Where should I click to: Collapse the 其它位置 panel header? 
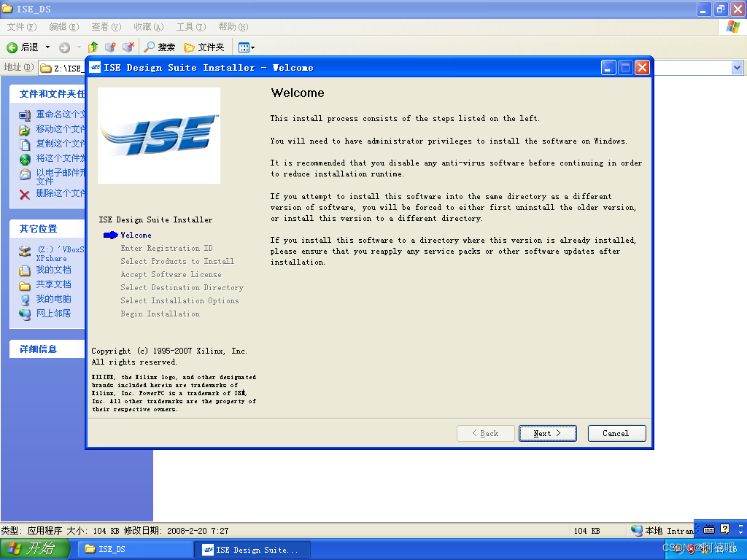(47, 228)
